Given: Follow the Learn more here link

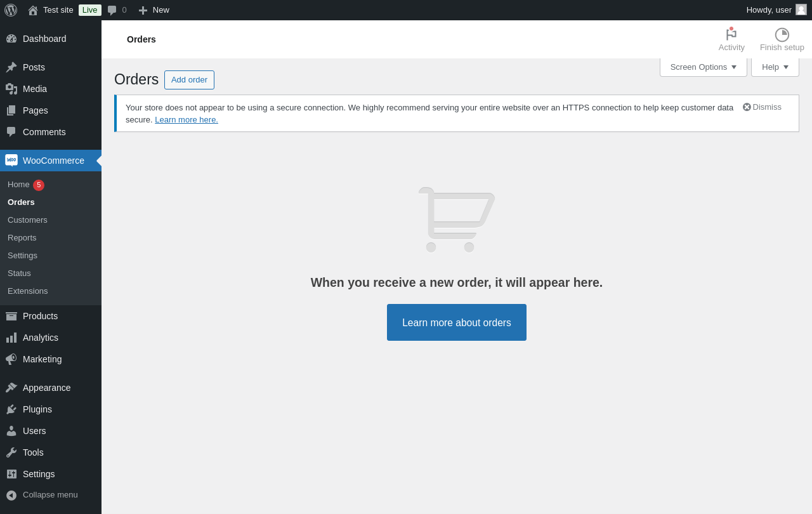Looking at the screenshot, I should 187,120.
